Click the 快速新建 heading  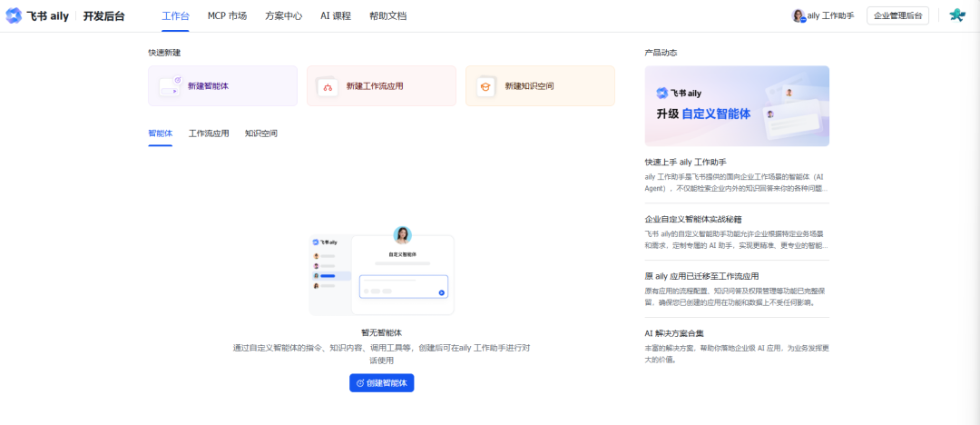(x=164, y=53)
